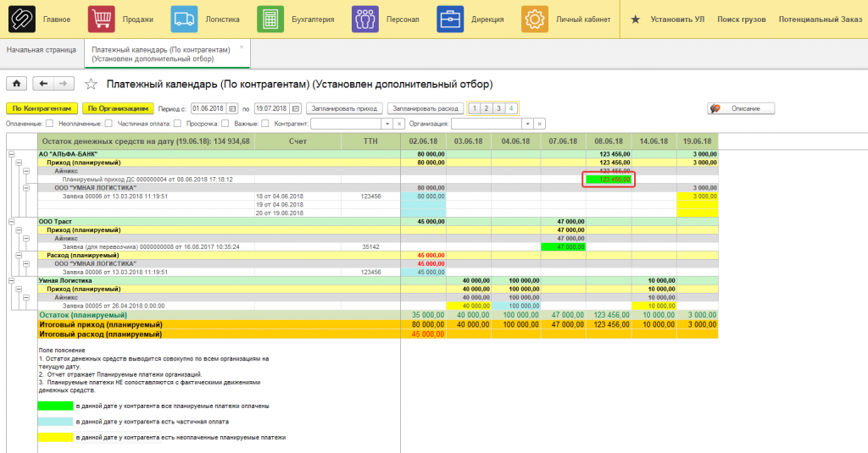The width and height of the screenshot is (868, 453).
Task: Switch to the Начальная страница tab
Action: click(42, 50)
